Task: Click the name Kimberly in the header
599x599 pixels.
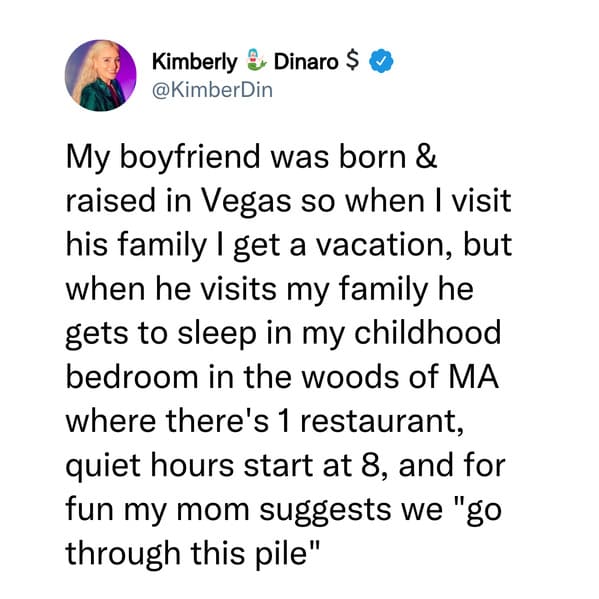Action: pyautogui.click(x=195, y=62)
